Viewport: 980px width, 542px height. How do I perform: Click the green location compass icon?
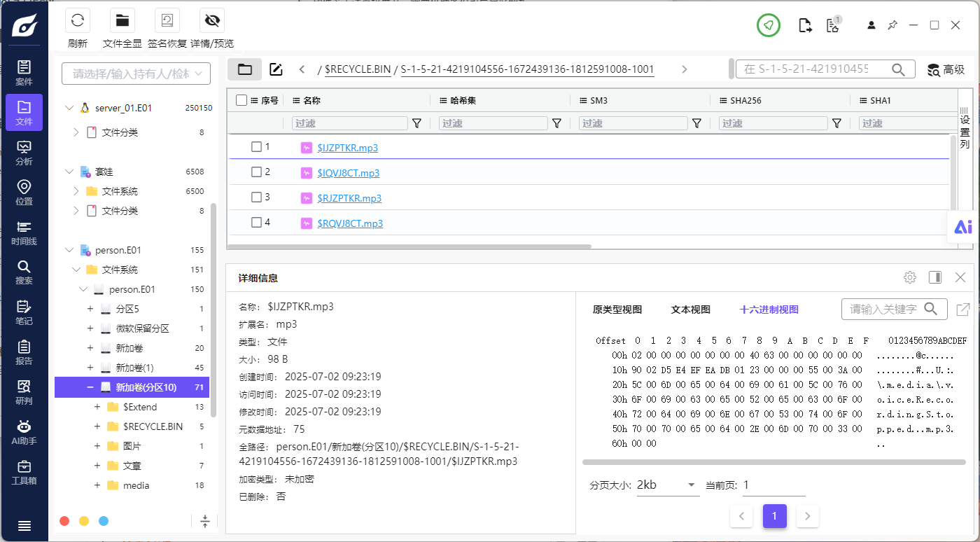(x=768, y=25)
